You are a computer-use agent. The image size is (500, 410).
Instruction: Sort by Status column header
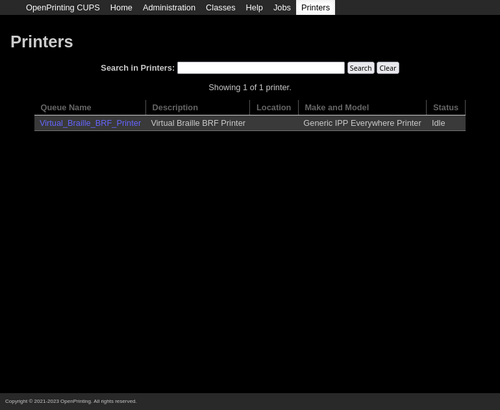click(x=445, y=107)
